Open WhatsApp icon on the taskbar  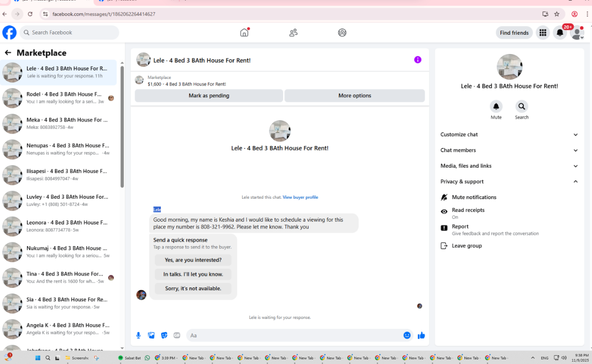point(147,358)
